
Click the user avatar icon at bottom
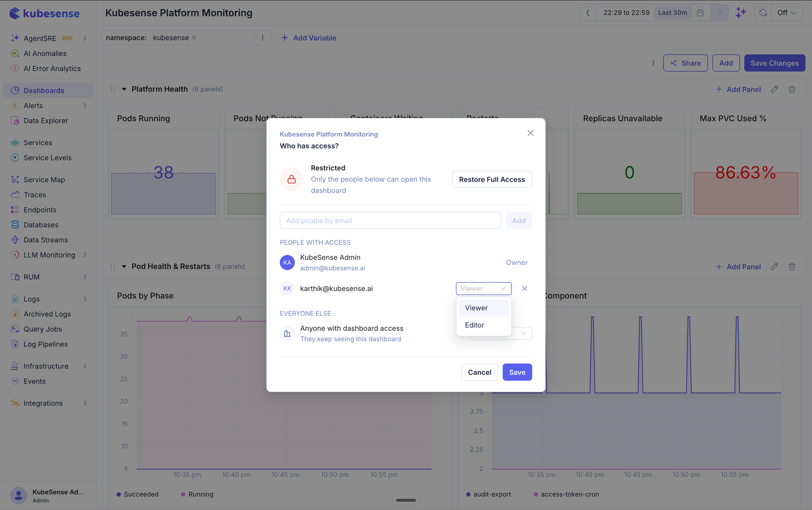[x=18, y=495]
